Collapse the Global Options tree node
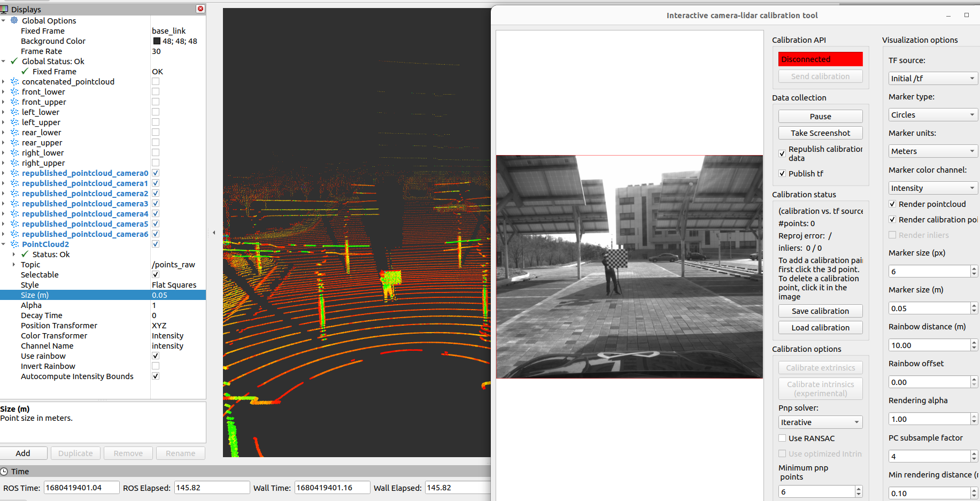The image size is (980, 501). (x=4, y=20)
